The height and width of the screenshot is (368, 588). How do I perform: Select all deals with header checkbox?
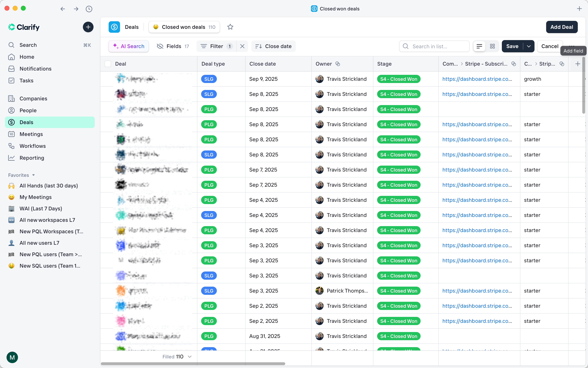[x=108, y=64]
